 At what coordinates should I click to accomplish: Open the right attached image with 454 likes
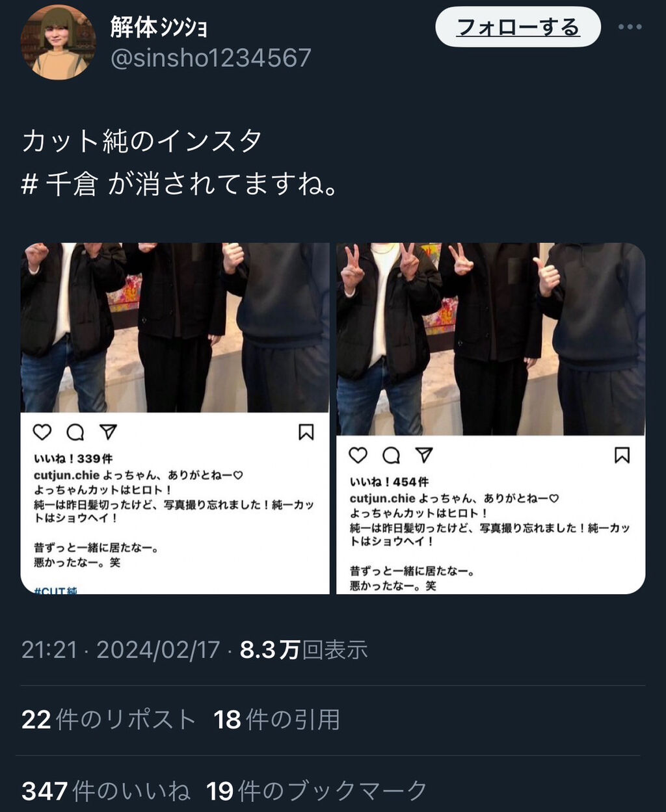click(491, 418)
